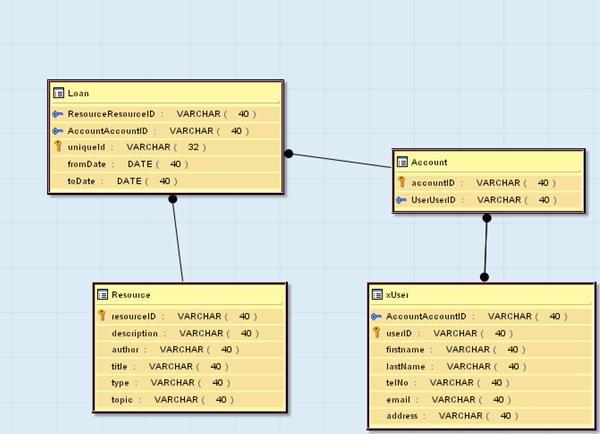600x434 pixels.
Task: Click the Account table header icon
Action: click(403, 161)
